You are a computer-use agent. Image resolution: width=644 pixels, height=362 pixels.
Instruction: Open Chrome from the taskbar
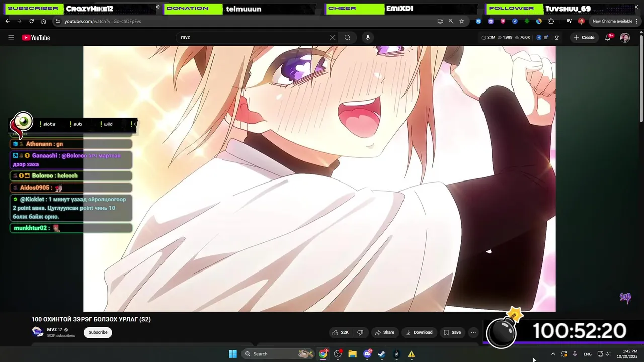(x=323, y=354)
